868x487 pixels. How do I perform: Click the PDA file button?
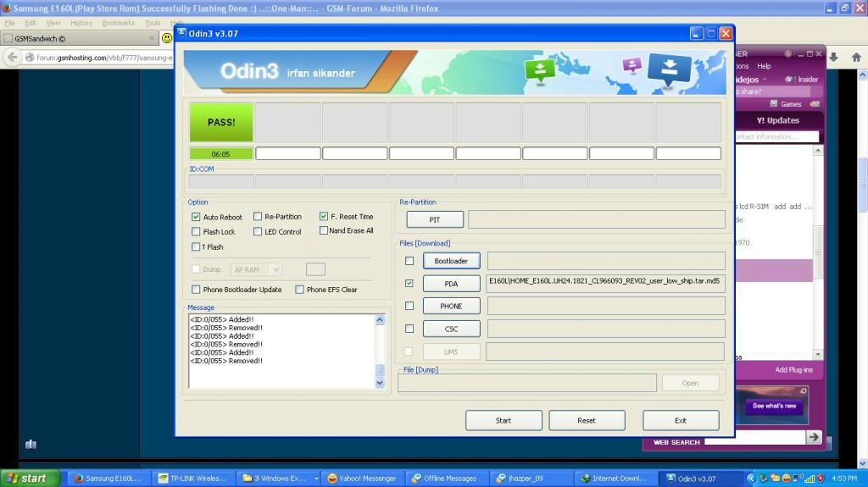point(451,284)
